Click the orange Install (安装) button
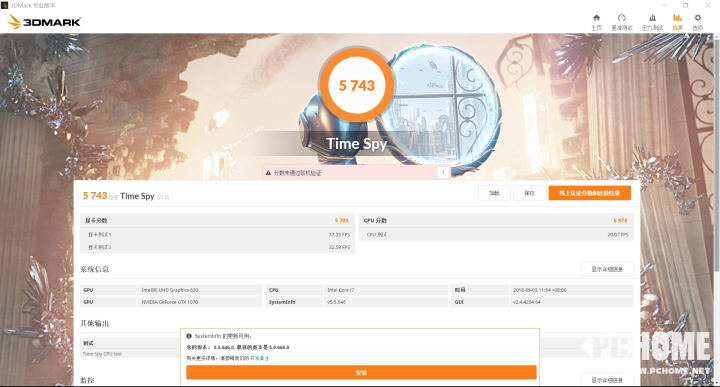The height and width of the screenshot is (387, 720). pos(361,372)
